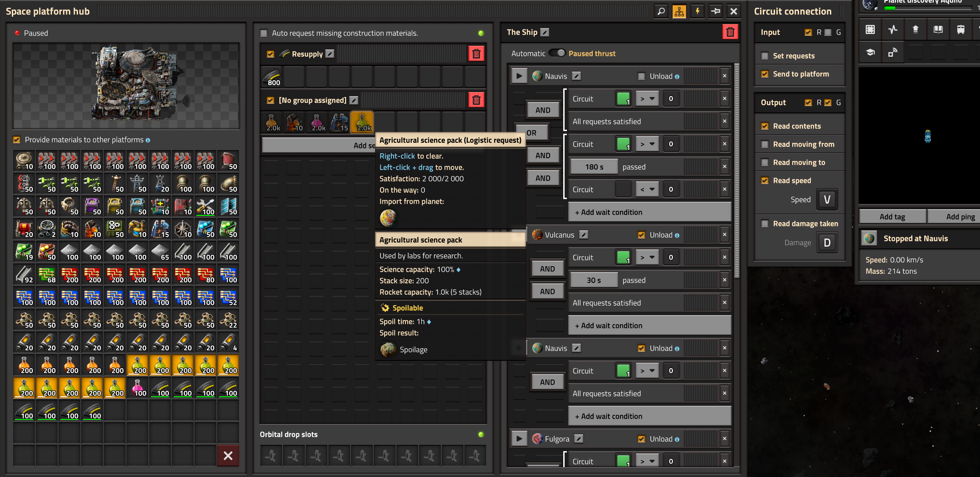980x477 pixels.
Task: Edit the [No group assigned] pencil icon
Action: coord(354,100)
